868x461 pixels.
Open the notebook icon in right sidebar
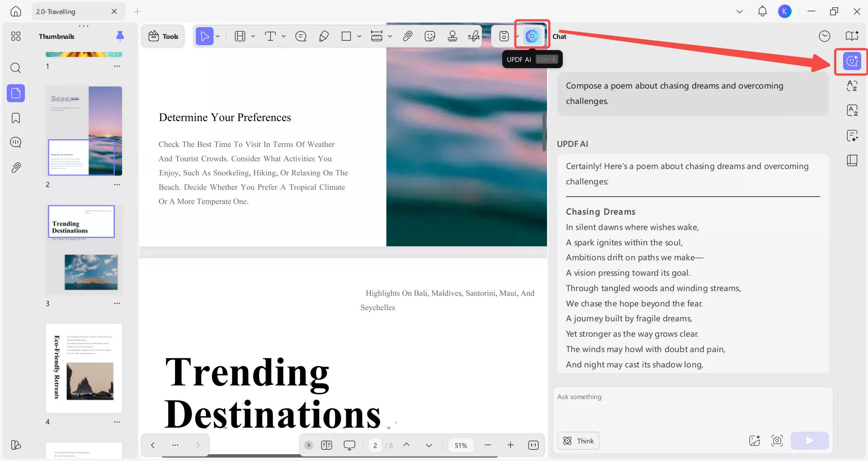click(852, 160)
